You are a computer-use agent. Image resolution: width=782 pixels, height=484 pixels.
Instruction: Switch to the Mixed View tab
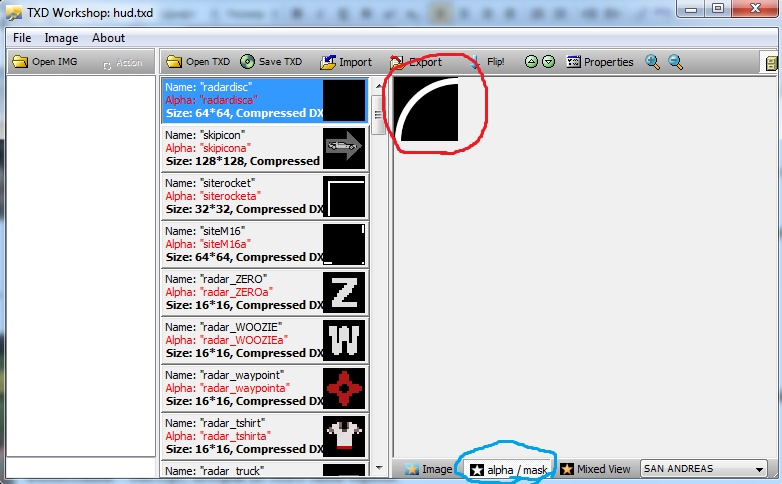click(x=595, y=469)
